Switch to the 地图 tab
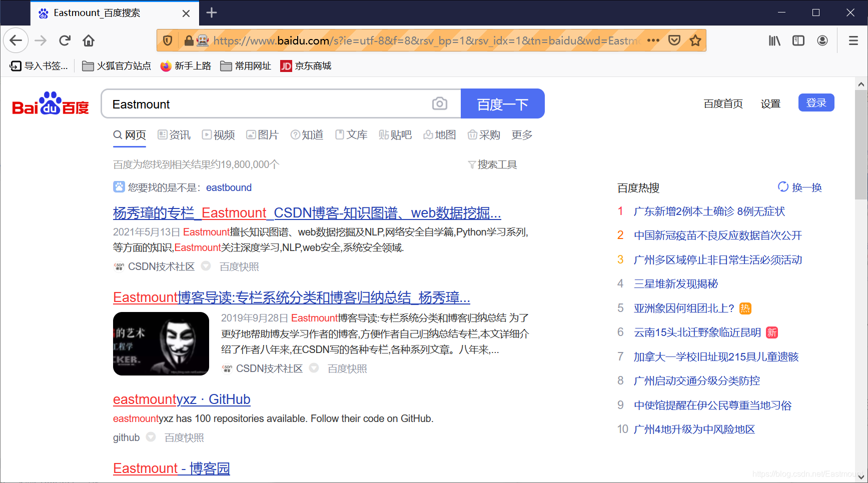The width and height of the screenshot is (868, 483). (x=440, y=135)
